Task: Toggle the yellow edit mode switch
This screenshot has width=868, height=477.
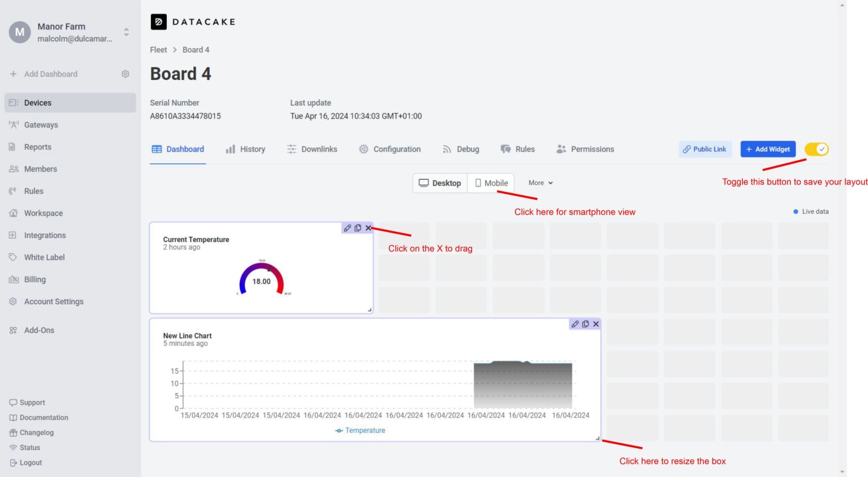Action: 816,149
